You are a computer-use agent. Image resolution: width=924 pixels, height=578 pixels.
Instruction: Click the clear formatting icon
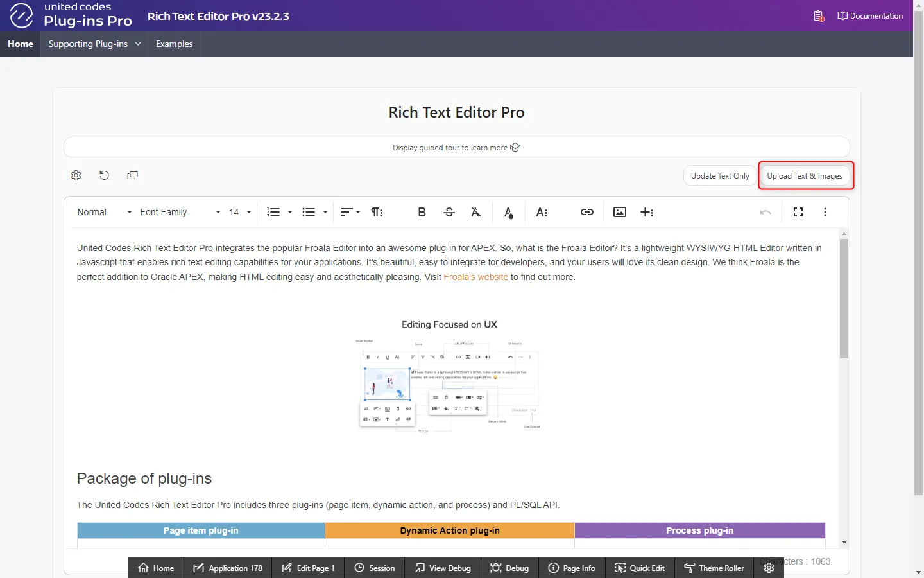pos(475,212)
